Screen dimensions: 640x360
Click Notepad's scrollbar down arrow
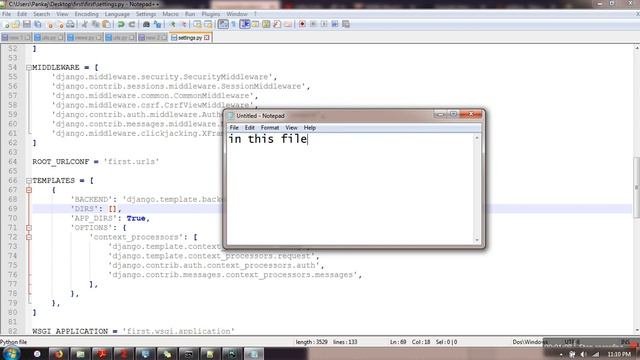click(x=477, y=240)
